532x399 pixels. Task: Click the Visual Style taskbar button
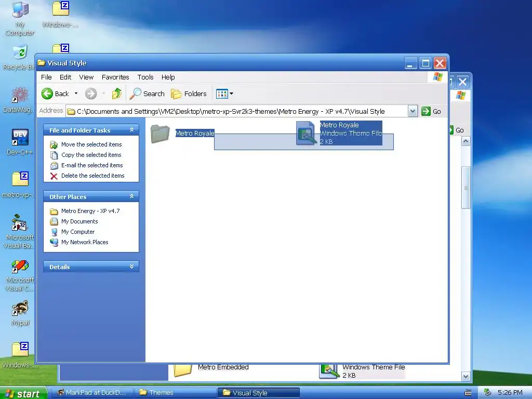258,393
